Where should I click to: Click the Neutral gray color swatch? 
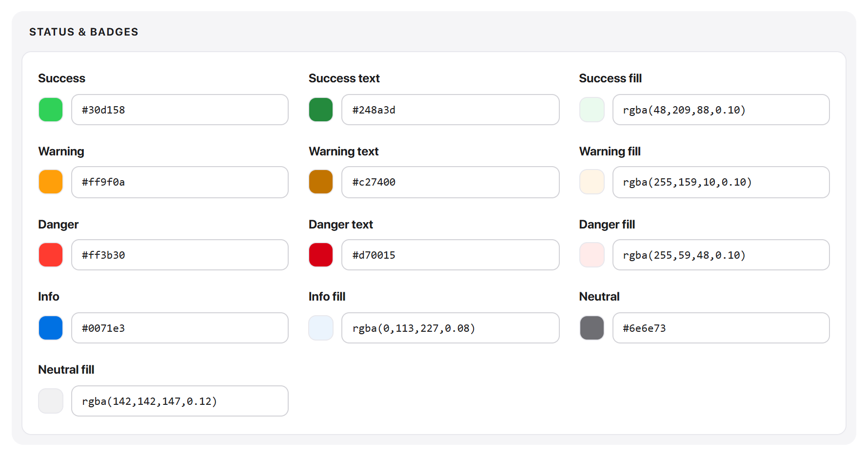(x=592, y=328)
